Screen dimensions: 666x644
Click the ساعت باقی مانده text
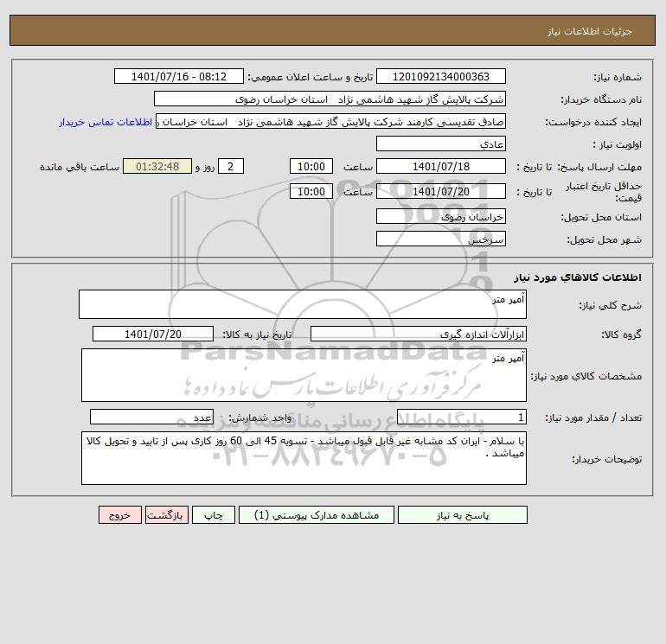click(80, 167)
